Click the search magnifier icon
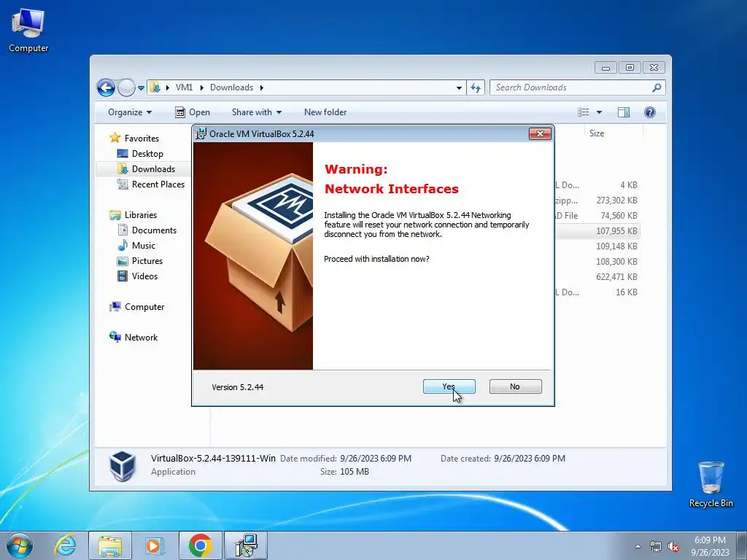 [657, 87]
